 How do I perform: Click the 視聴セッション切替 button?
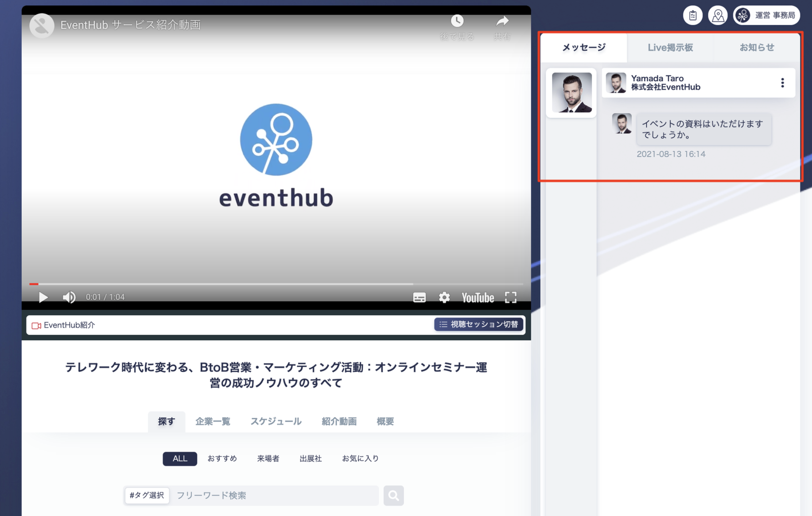click(x=478, y=324)
